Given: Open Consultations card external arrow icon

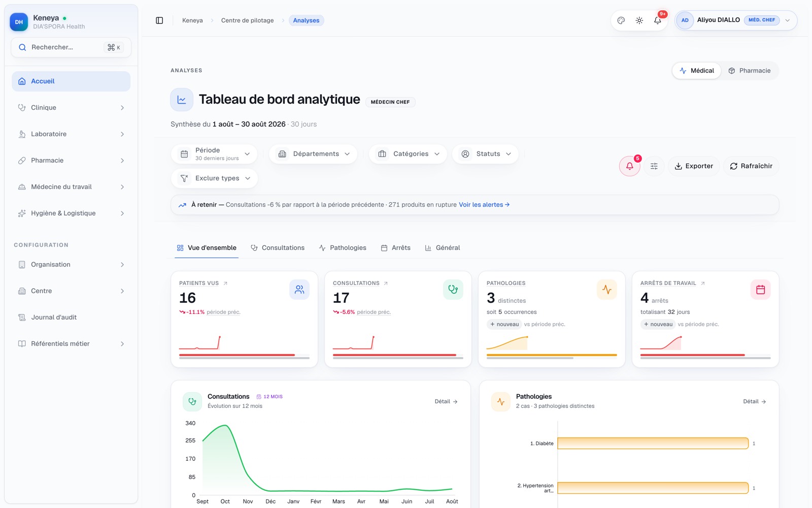Looking at the screenshot, I should (386, 283).
